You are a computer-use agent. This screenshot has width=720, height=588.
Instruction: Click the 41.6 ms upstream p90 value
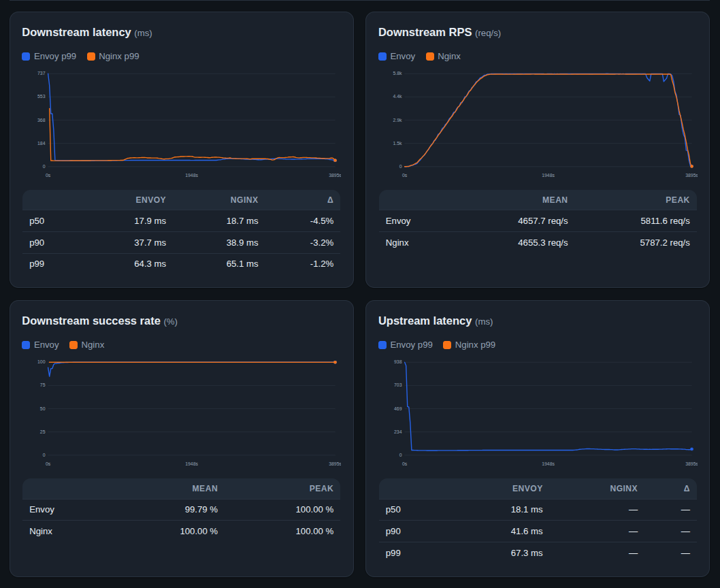point(527,532)
